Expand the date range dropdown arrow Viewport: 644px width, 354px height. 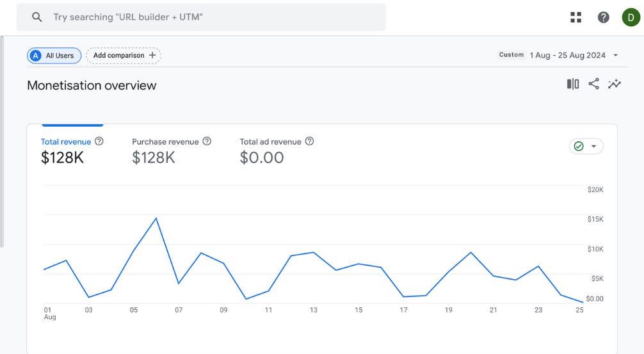(616, 56)
